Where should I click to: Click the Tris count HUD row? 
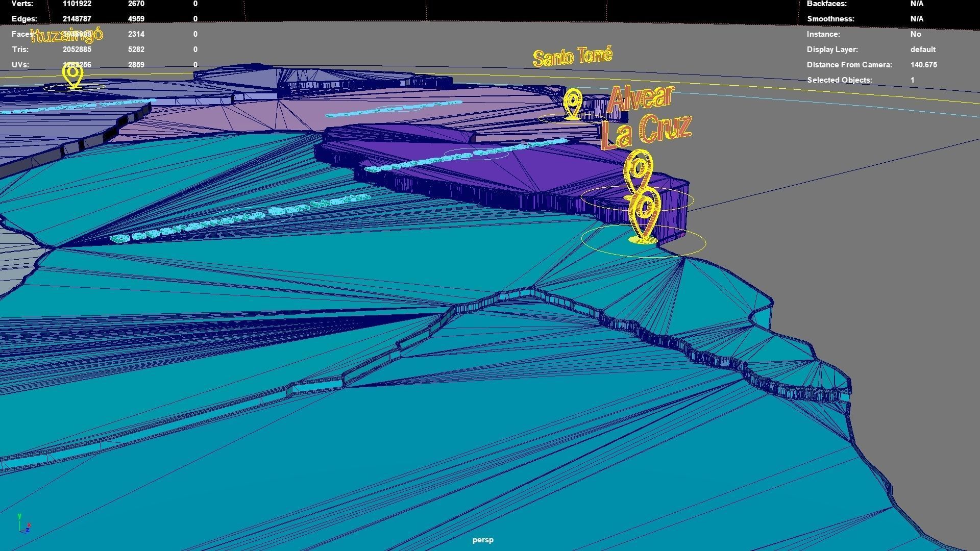[x=20, y=49]
